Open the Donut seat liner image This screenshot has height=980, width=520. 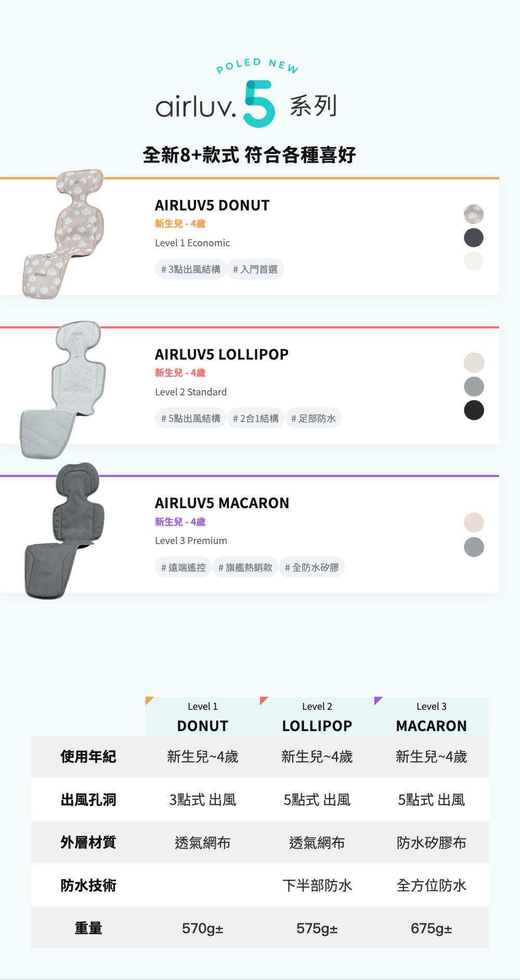(x=64, y=234)
